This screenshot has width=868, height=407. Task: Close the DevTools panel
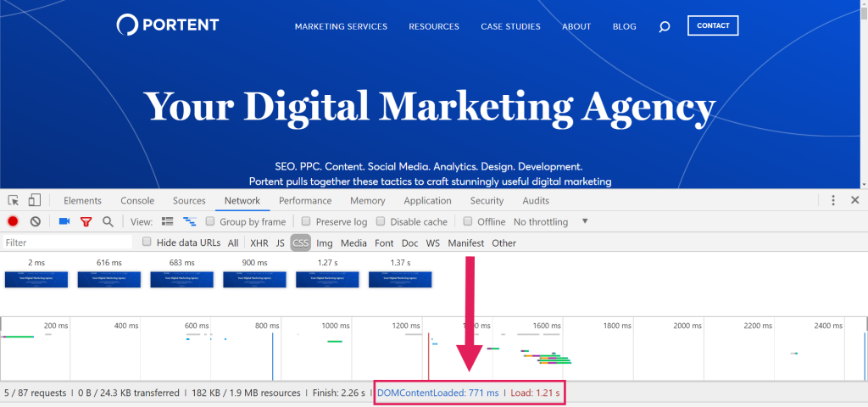point(855,200)
